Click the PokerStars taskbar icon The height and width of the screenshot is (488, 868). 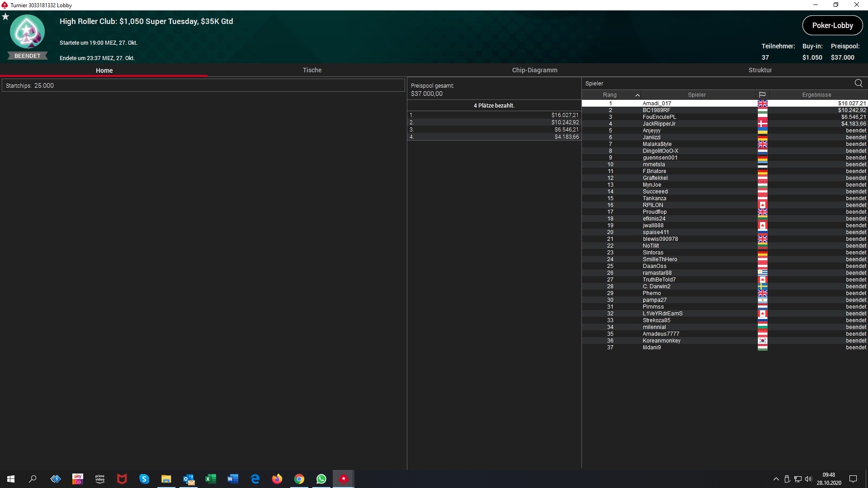(344, 479)
